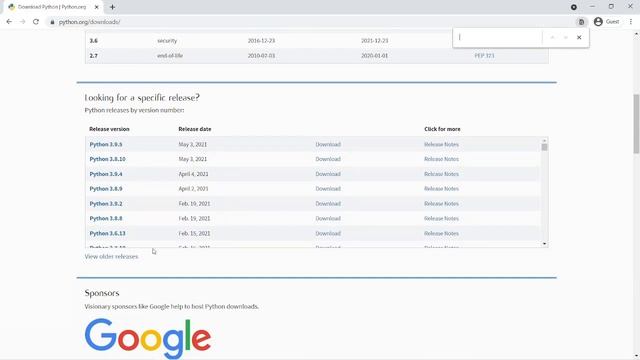Viewport: 640px width, 360px height.
Task: Click the browser forward arrow
Action: 22,22
